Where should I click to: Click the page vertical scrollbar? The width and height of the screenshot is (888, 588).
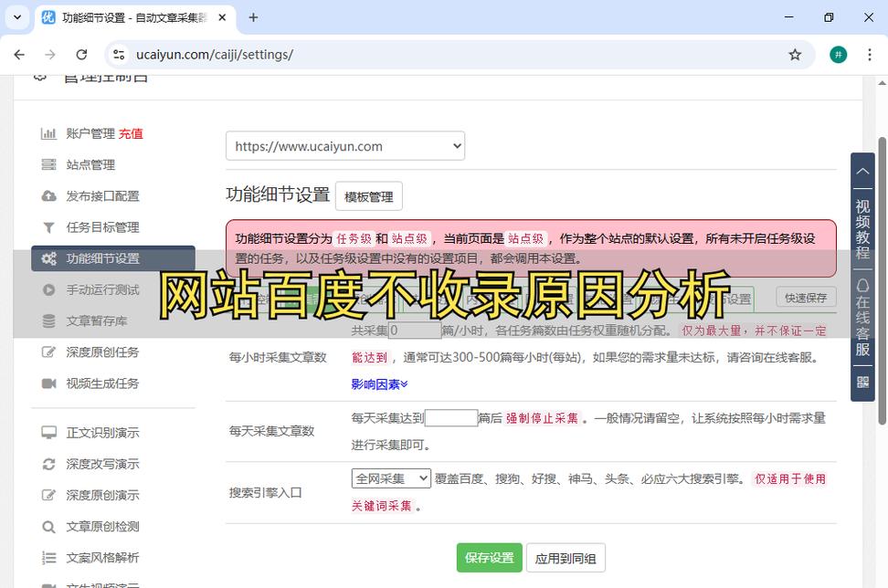tap(882, 274)
